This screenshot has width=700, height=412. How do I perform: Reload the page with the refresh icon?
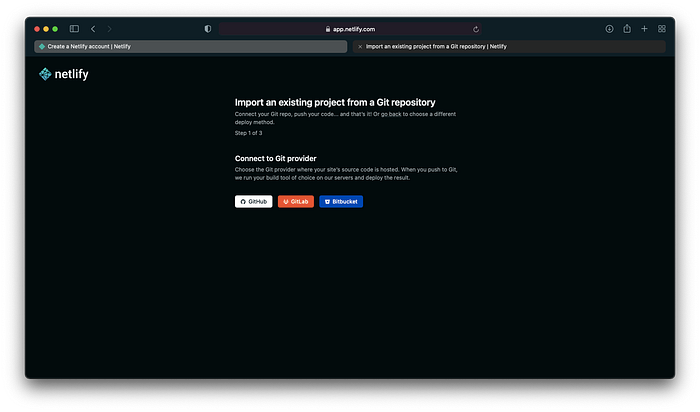click(476, 29)
